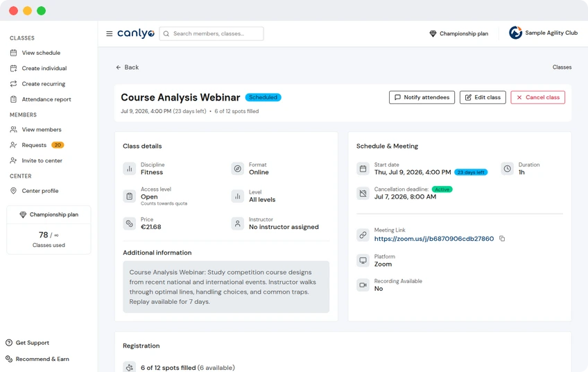Click the Championship plan diamond icon in header
The height and width of the screenshot is (372, 588).
[433, 34]
